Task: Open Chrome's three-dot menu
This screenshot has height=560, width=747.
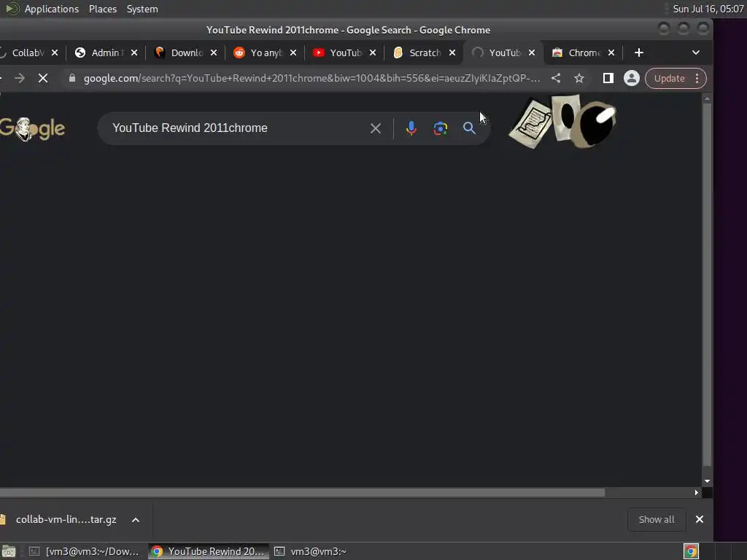Action: click(697, 78)
